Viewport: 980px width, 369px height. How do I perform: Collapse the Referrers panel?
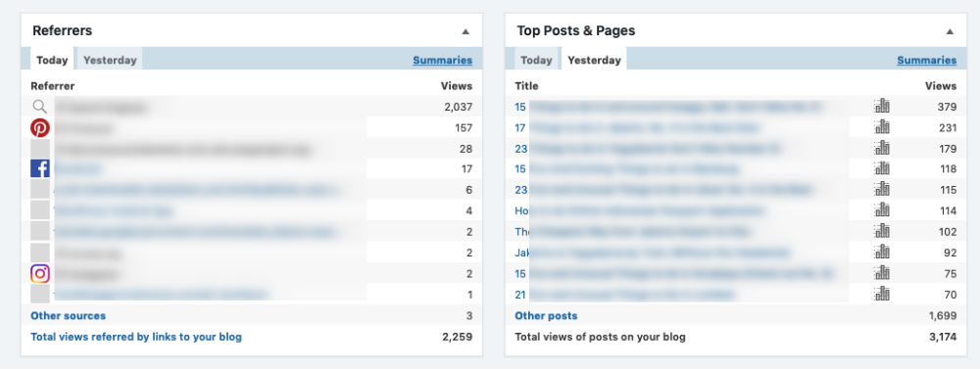point(465,31)
